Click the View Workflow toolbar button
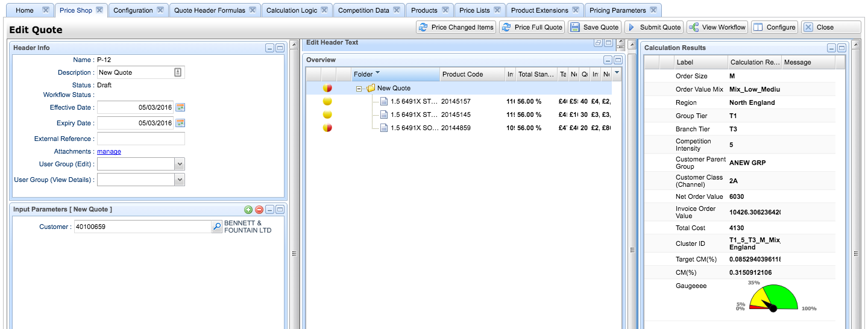The width and height of the screenshot is (868, 329). 717,27
